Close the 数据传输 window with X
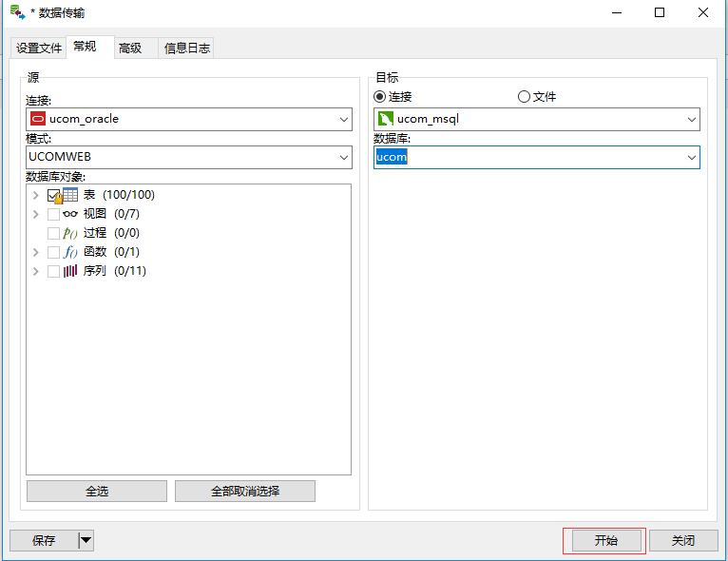Screen dimensions: 728x561 [703, 12]
